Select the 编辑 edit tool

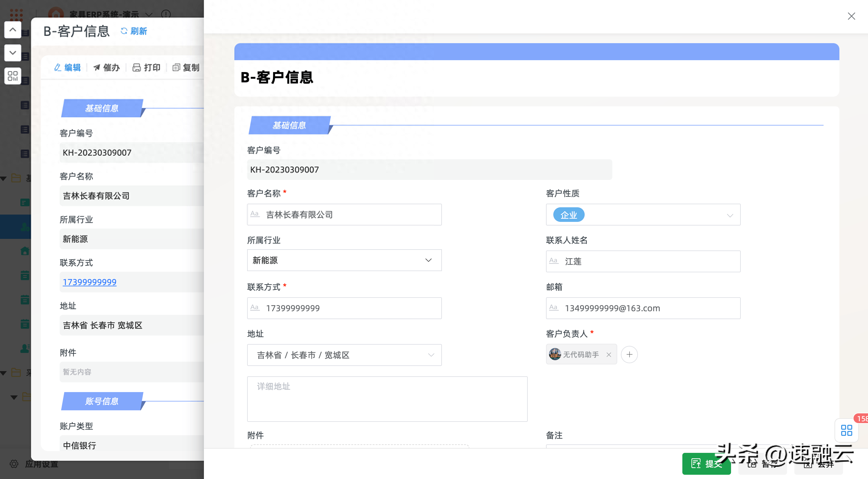click(x=67, y=67)
